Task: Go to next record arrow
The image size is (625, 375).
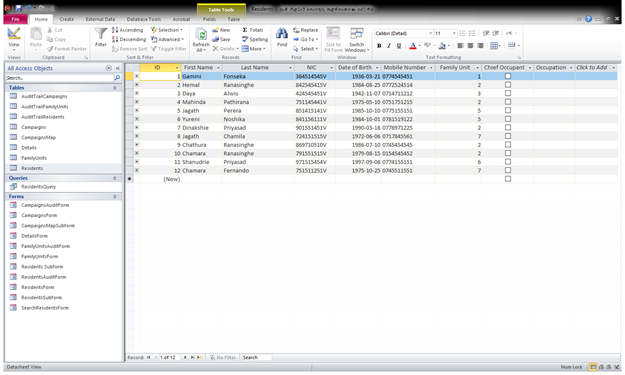Action: [185, 357]
